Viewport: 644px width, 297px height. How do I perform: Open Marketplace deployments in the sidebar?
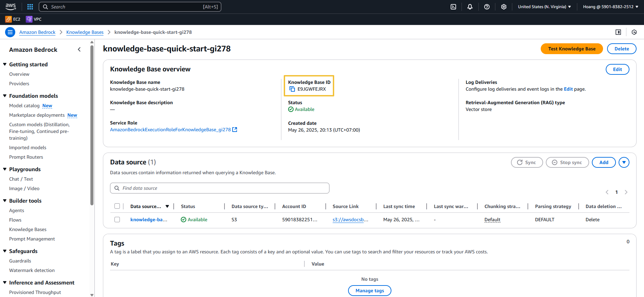[x=37, y=115]
